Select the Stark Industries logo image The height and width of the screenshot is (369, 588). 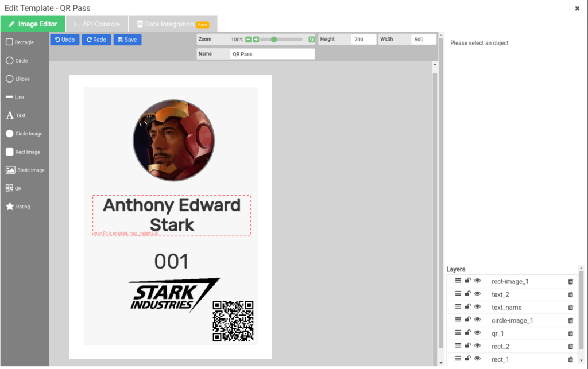(x=174, y=295)
